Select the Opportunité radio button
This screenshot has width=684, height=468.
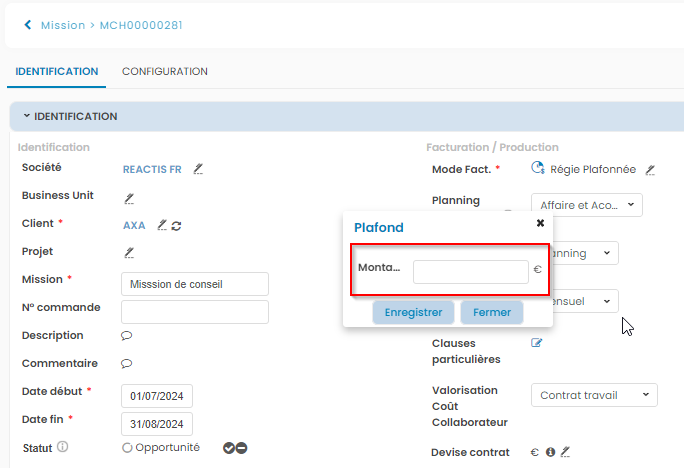pos(127,448)
